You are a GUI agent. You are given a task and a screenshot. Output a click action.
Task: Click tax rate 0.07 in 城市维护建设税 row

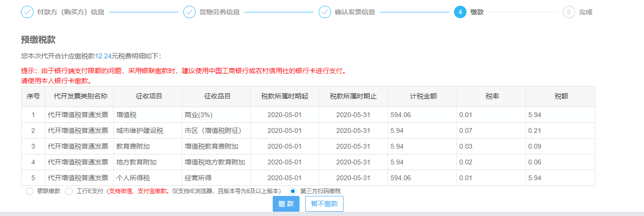click(491, 130)
